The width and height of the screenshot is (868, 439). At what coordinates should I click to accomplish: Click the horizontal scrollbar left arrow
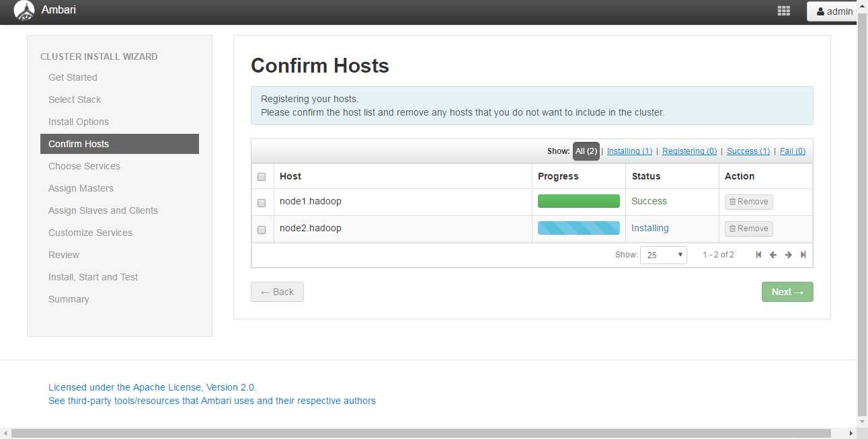(x=5, y=434)
